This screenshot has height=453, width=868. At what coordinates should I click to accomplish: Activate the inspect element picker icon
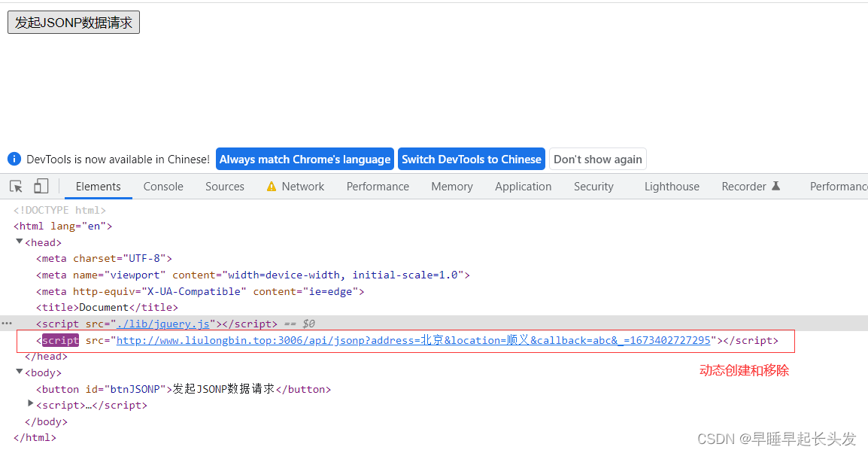pyautogui.click(x=16, y=186)
